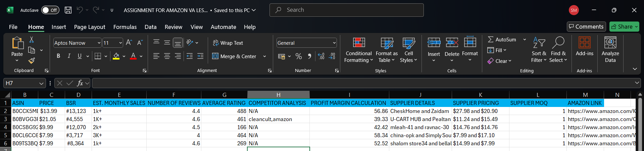Open Conditional Formatting menu

pyautogui.click(x=359, y=50)
